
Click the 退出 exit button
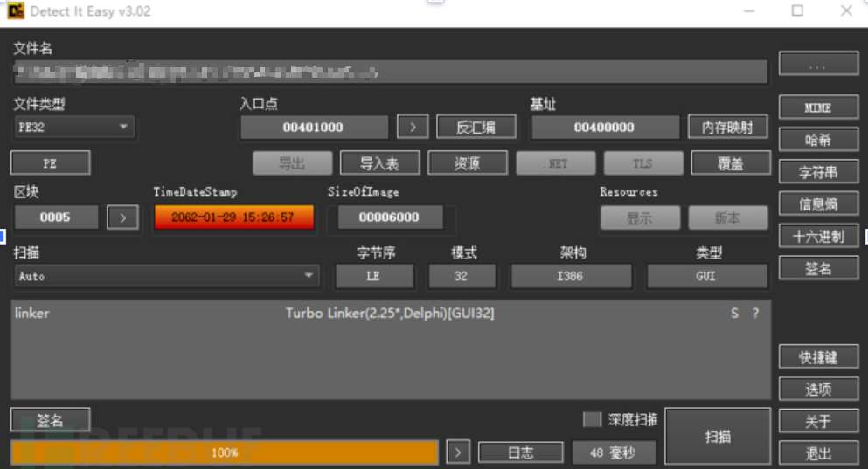click(x=818, y=453)
